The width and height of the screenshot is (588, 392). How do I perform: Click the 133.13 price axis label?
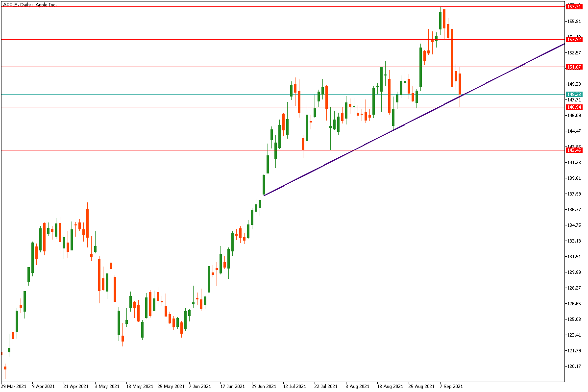tap(574, 241)
